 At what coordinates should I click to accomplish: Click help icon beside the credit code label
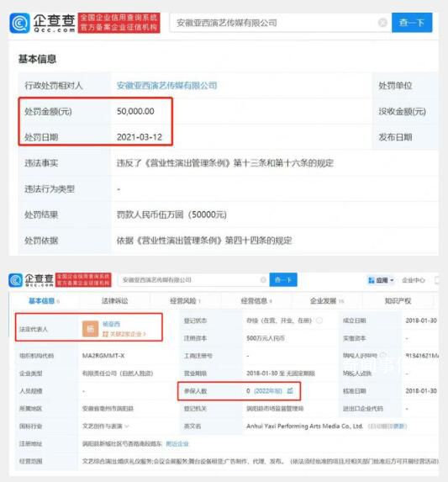pos(382,355)
